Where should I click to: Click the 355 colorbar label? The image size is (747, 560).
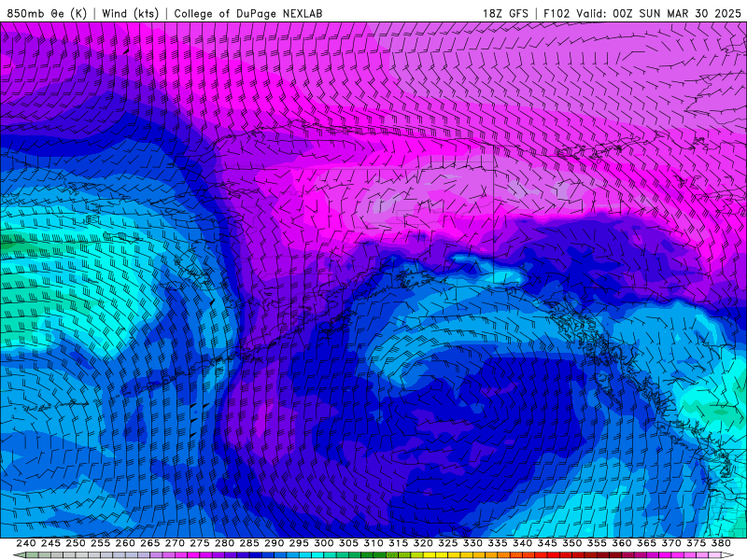pyautogui.click(x=597, y=543)
